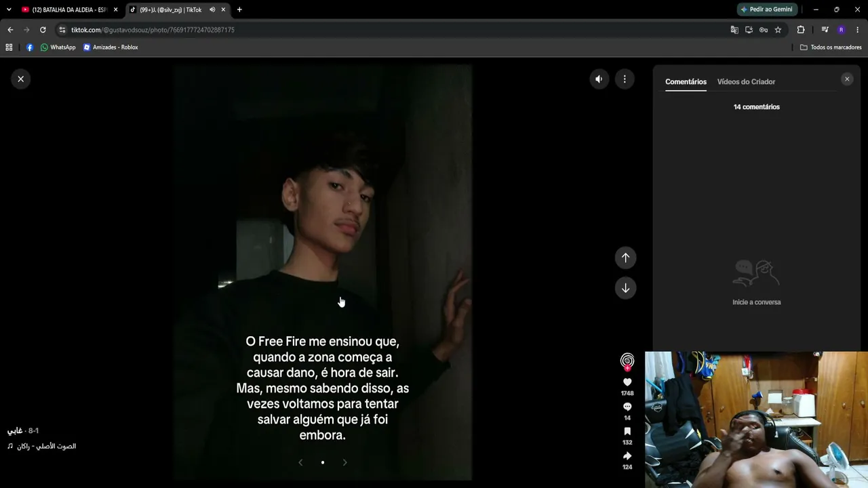Open the apps grid in bookmarks bar
868x488 pixels.
tap(9, 47)
